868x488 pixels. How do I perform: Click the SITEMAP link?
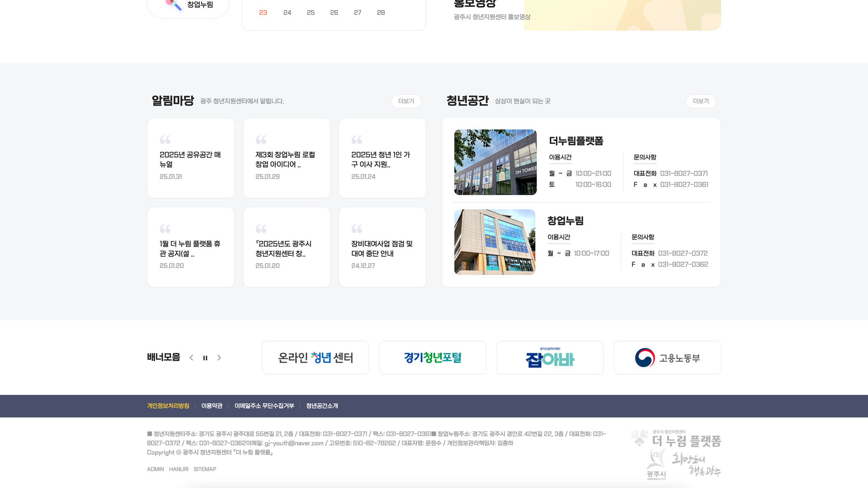pyautogui.click(x=205, y=469)
